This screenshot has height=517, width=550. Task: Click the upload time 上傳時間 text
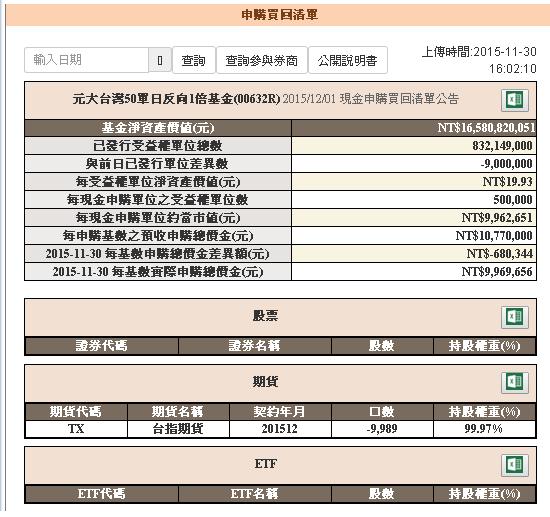click(x=479, y=60)
